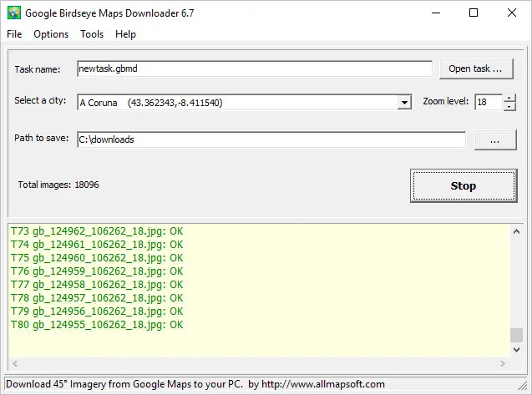532x395 pixels.
Task: Open the Options menu
Action: [51, 34]
